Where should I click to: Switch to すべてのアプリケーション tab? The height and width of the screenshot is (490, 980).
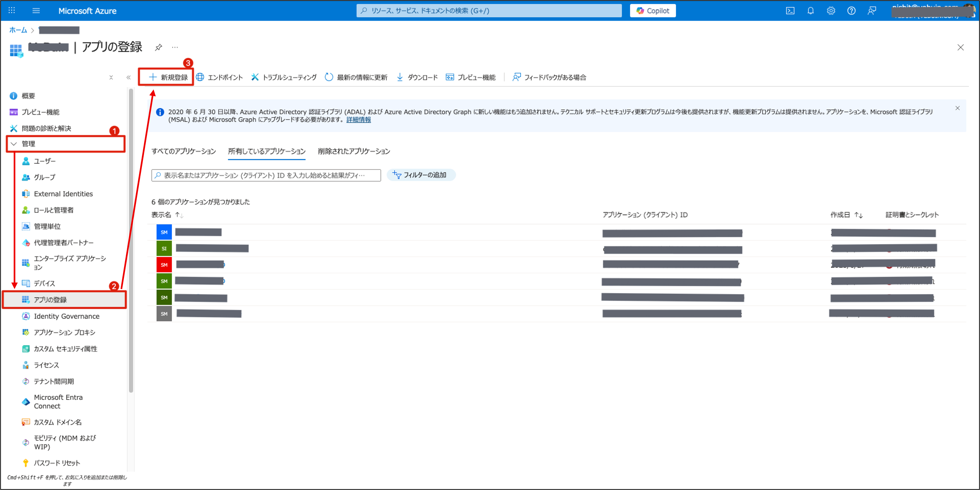click(184, 151)
